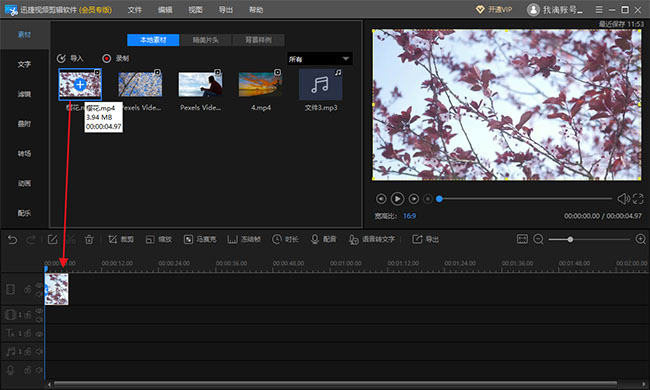Click the 录制 record button
Screen dimensions: 650x390
pyautogui.click(x=116, y=58)
